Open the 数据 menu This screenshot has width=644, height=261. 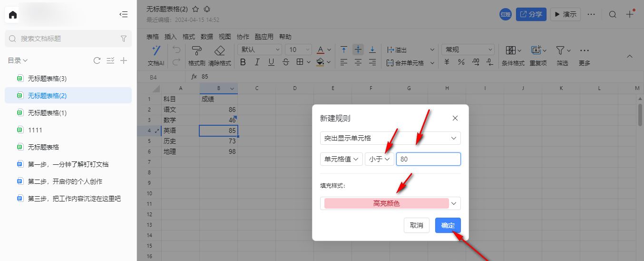coord(206,37)
